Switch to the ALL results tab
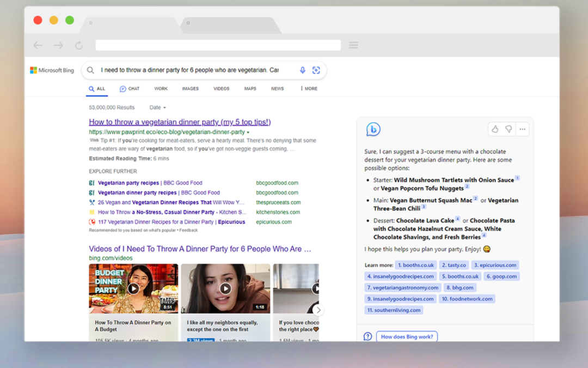Screen dimensions: 588x368 coord(97,89)
